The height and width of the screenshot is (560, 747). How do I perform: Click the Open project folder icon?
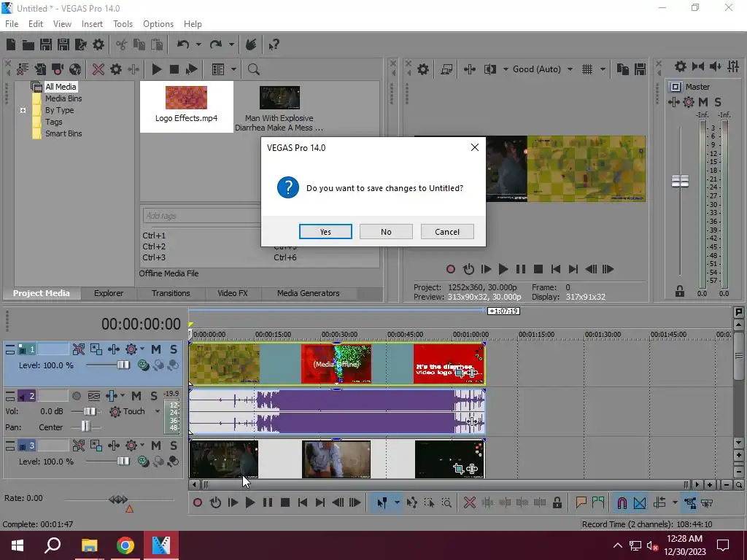coord(28,44)
